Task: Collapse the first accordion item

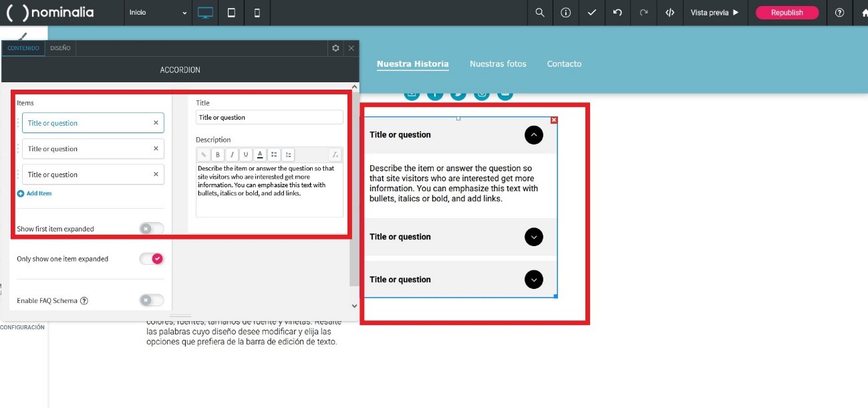Action: [x=533, y=135]
